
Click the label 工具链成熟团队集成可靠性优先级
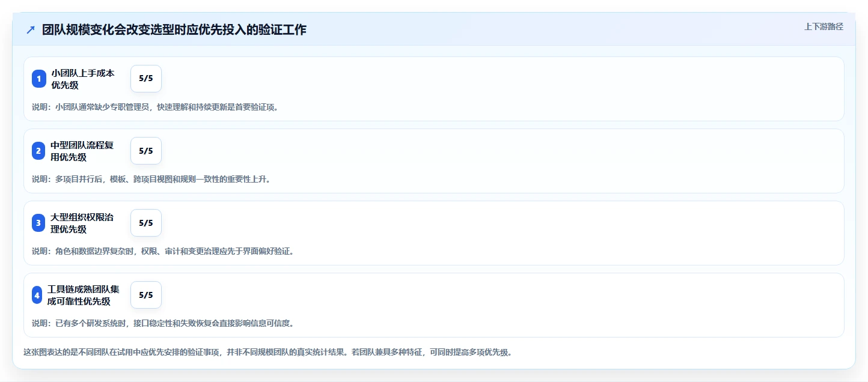84,295
